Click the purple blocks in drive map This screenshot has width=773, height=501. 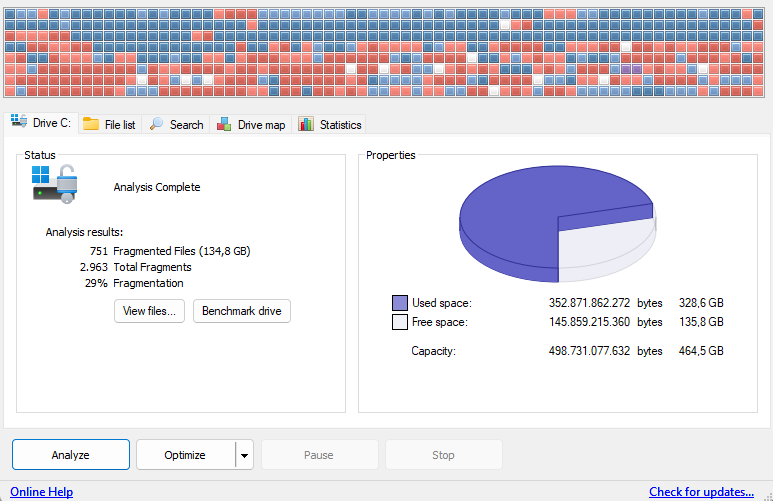[x=632, y=69]
